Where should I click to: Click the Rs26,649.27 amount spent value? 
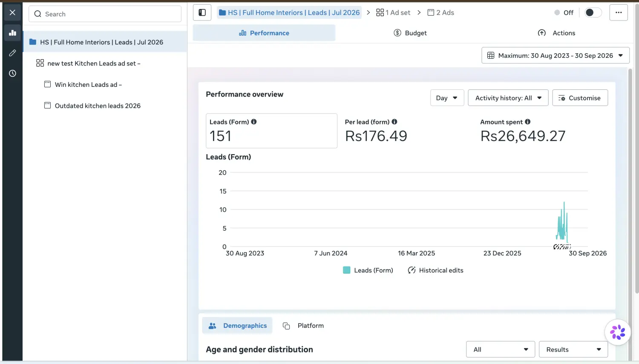coord(523,136)
